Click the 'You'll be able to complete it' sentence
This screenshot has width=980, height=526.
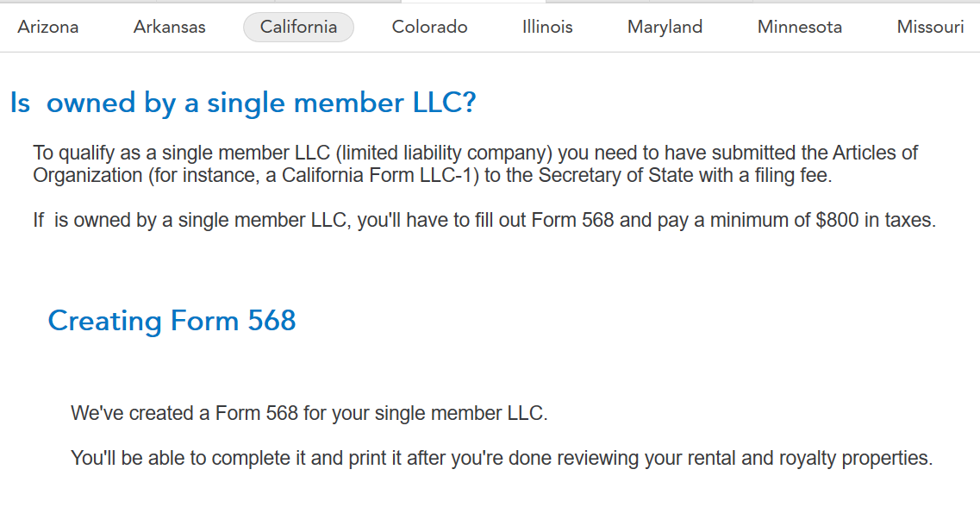coord(501,458)
